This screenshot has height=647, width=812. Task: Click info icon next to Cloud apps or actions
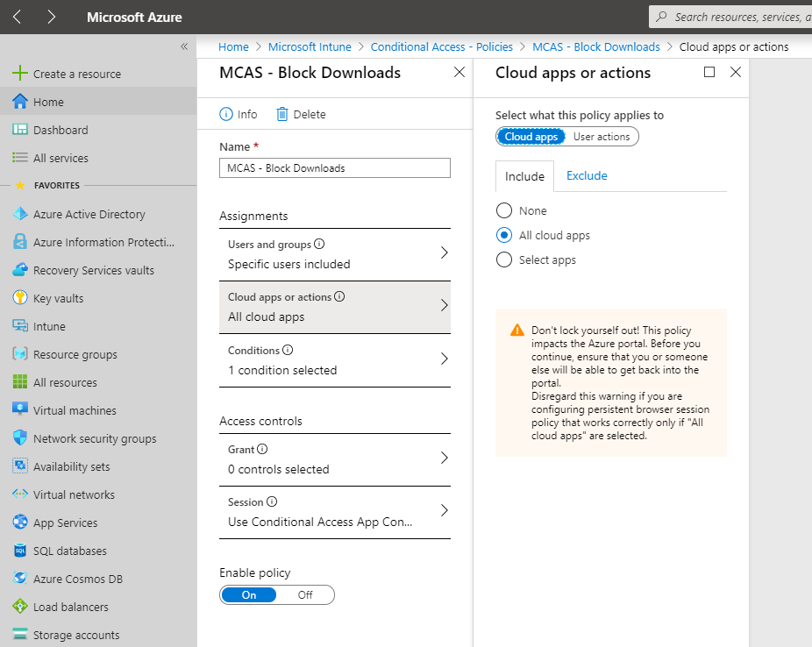point(339,296)
